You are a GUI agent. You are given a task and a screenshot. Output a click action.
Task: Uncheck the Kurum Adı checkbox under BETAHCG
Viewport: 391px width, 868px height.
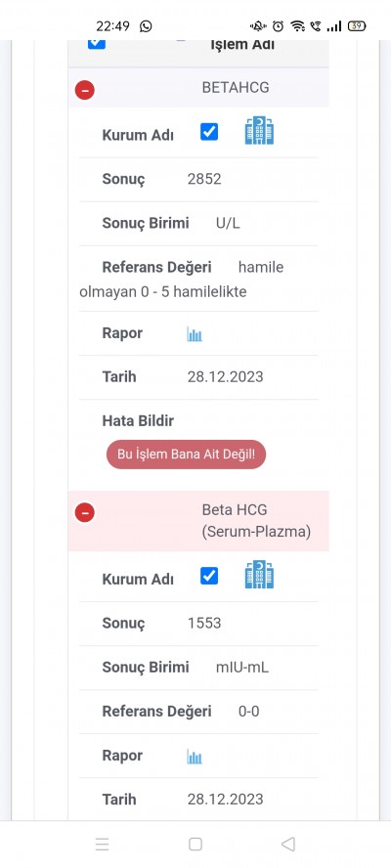pyautogui.click(x=209, y=132)
